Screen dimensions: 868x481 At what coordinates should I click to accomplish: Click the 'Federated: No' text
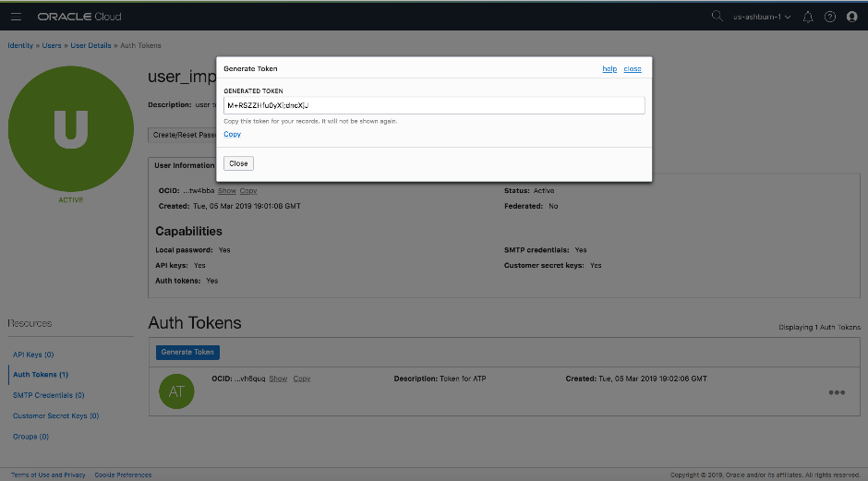click(531, 206)
